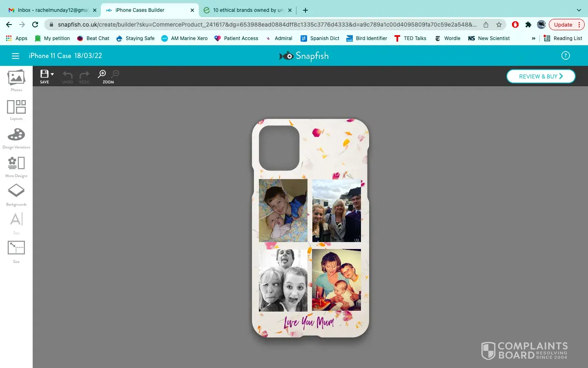Switch to the Gmail Inbox tab

click(53, 10)
